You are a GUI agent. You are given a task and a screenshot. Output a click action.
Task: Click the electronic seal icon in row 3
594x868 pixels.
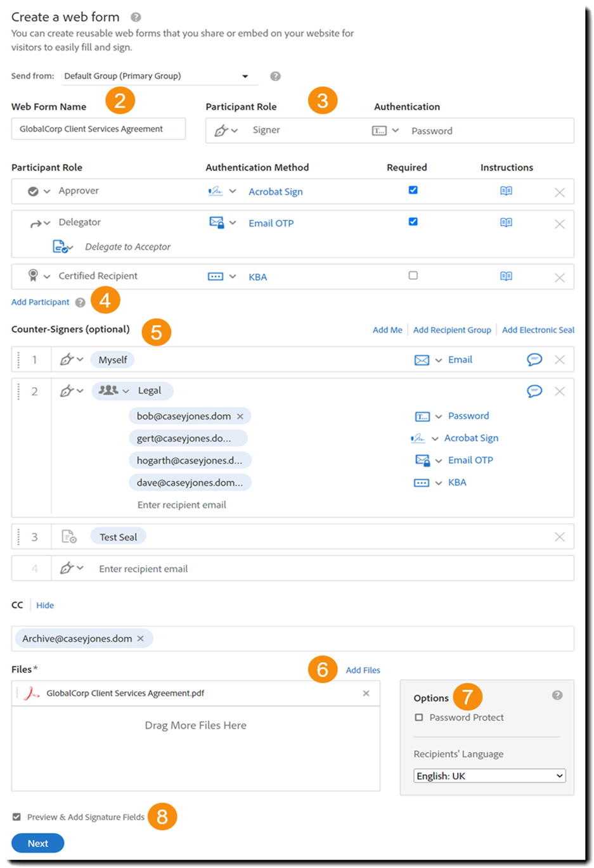tap(68, 537)
